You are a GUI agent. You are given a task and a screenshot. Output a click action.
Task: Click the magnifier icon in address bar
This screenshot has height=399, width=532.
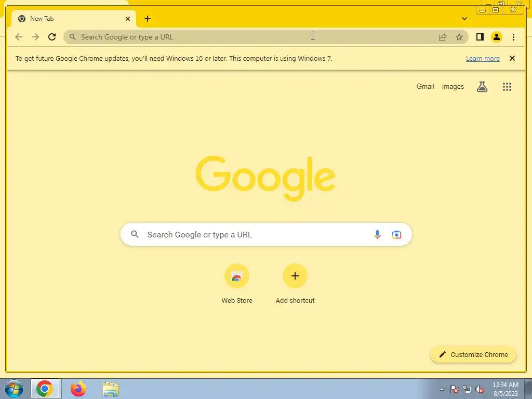pyautogui.click(x=73, y=37)
